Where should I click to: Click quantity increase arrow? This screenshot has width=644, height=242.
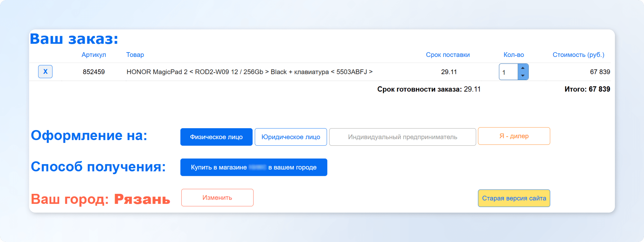523,68
